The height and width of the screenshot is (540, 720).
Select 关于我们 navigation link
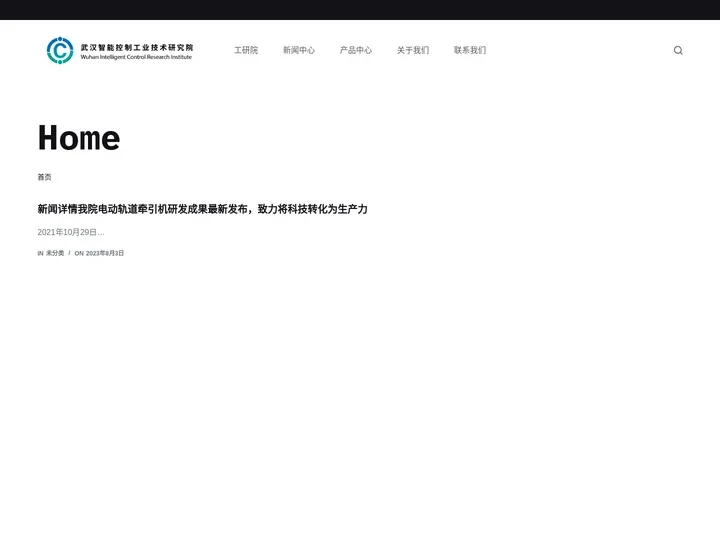(413, 51)
